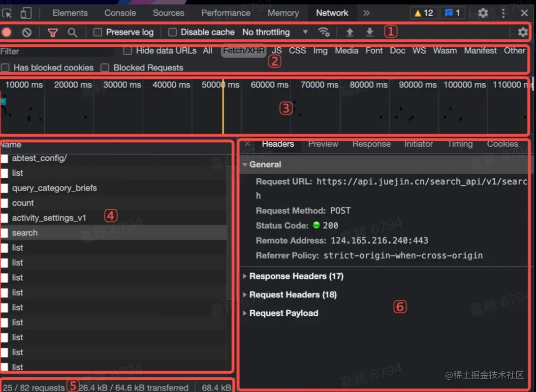Filter by WS requests

419,51
